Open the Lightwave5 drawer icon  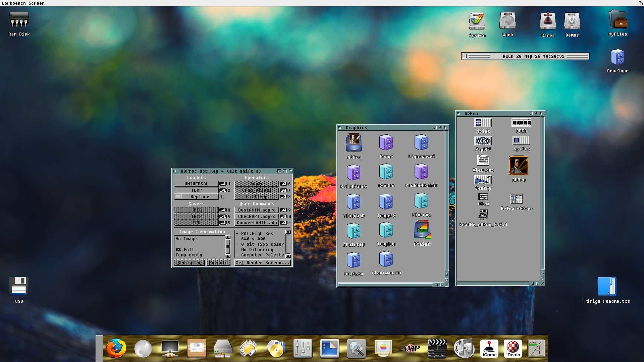coord(421,143)
